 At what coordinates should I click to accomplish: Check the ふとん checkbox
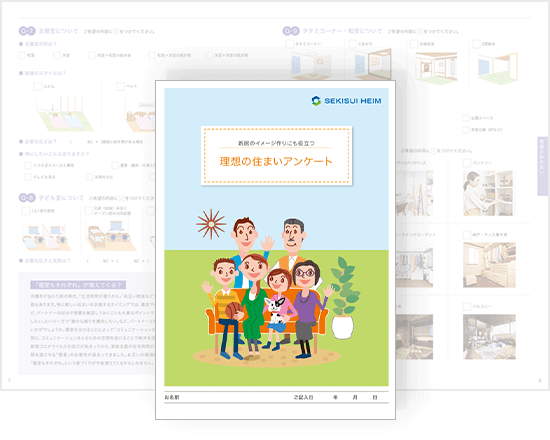38,86
